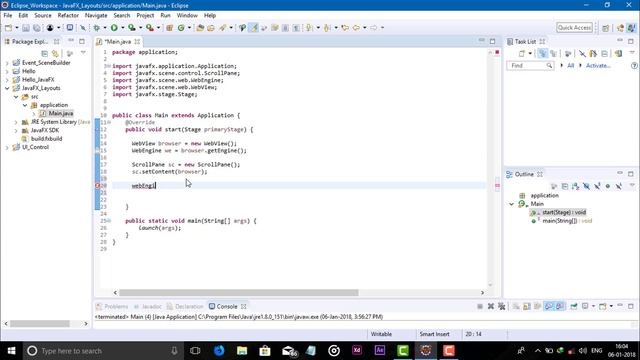Click the Run External Tools icon

click(150, 28)
